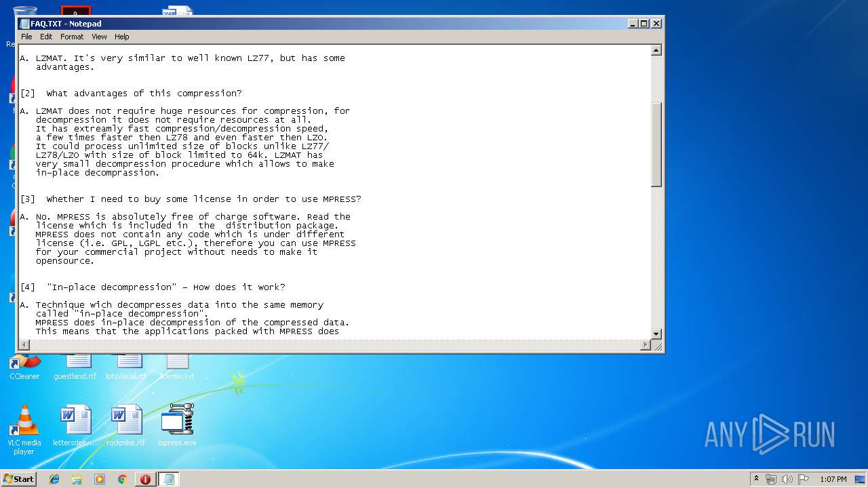Screen dimensions: 868x488
Task: Open the View menu
Action: click(99, 37)
